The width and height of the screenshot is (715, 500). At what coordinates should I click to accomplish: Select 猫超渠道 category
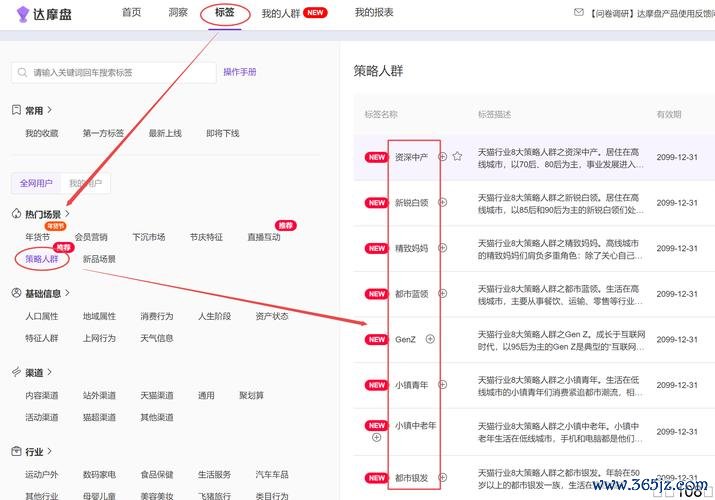pos(99,417)
